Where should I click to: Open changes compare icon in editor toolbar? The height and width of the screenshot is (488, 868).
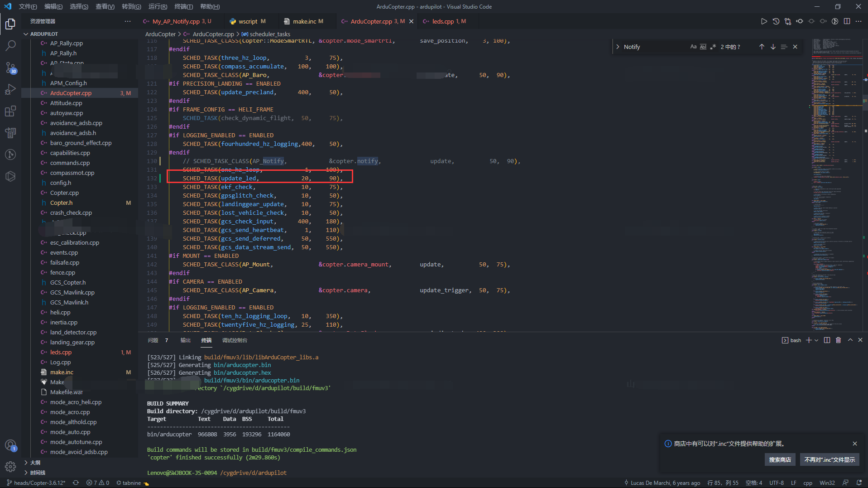(x=788, y=21)
